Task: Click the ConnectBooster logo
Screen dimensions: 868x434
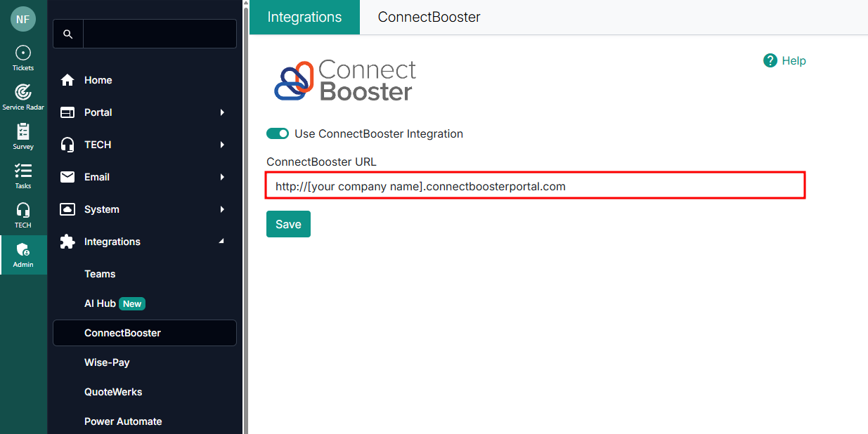Action: [x=345, y=80]
